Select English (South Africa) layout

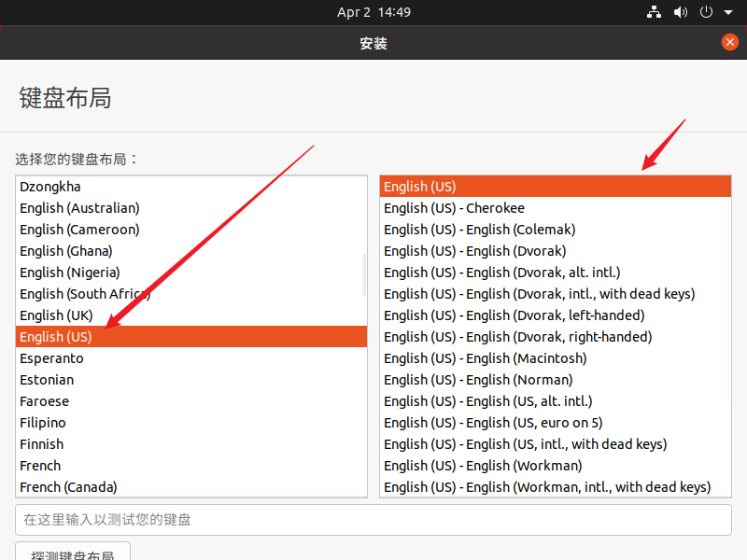pos(191,294)
